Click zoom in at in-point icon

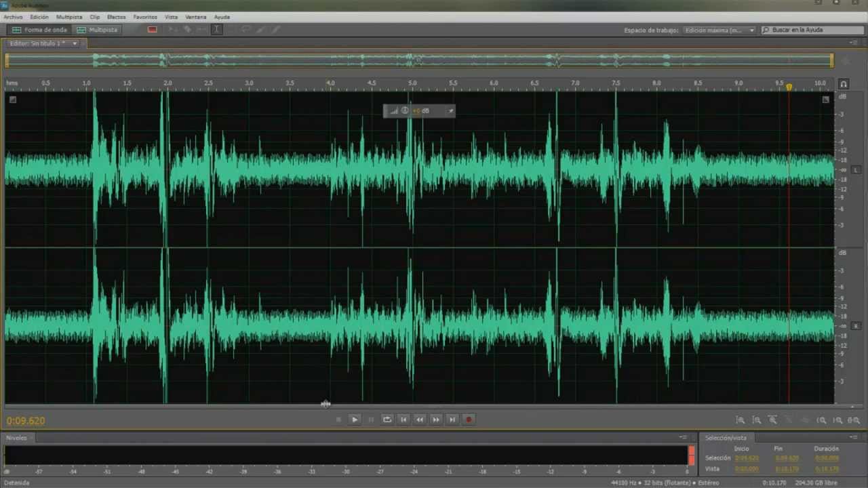(x=822, y=420)
